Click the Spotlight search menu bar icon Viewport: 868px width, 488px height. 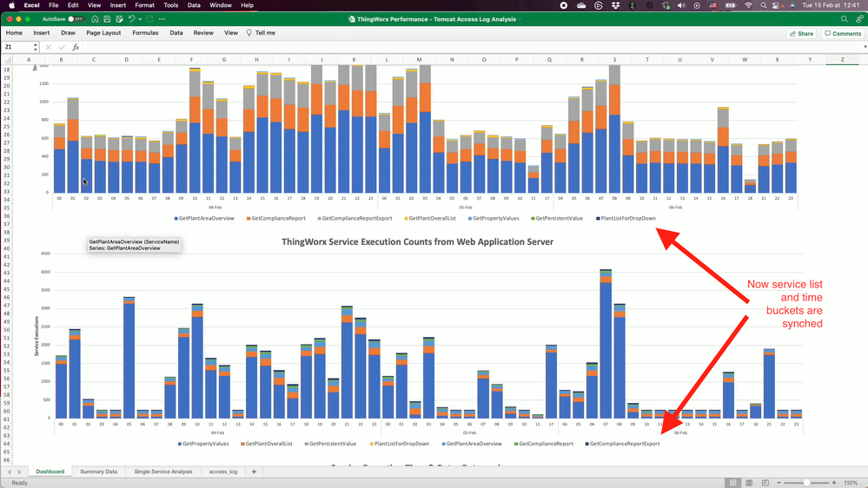(764, 5)
